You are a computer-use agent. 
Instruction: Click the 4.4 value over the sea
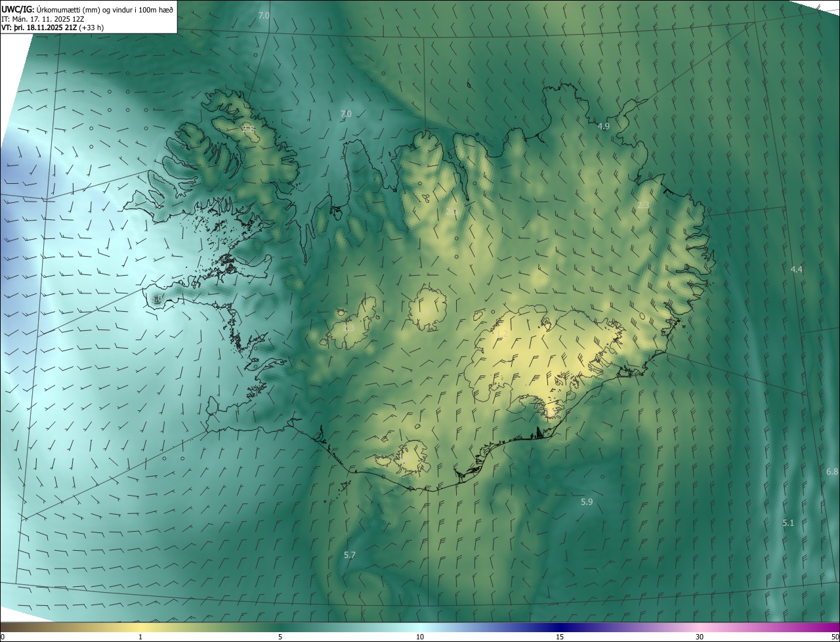(x=797, y=270)
